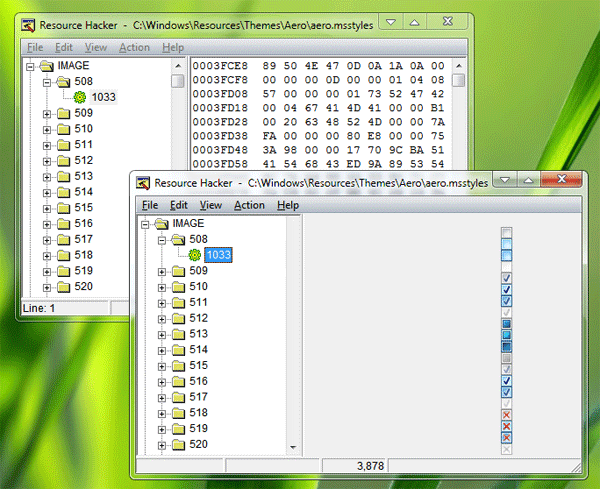The height and width of the screenshot is (489, 600).
Task: Expand the 509 node in front window
Action: point(162,272)
